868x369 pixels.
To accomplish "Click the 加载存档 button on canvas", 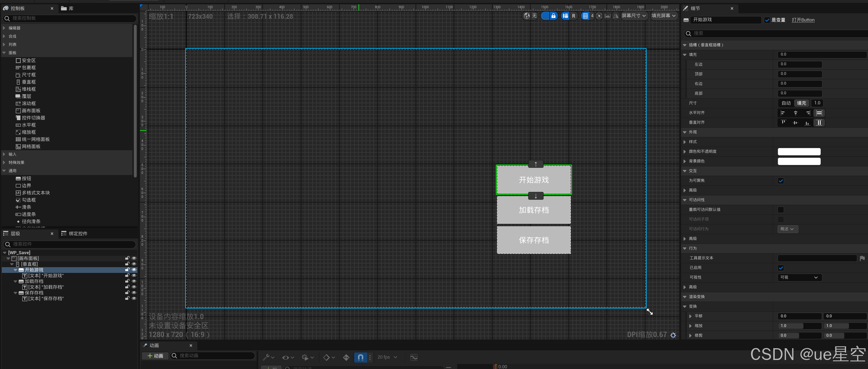I will pos(534,210).
